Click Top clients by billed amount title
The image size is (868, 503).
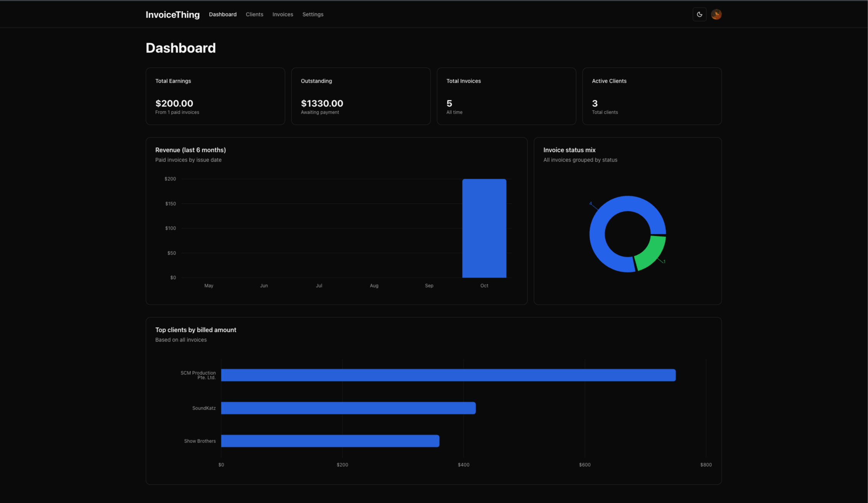pyautogui.click(x=195, y=330)
